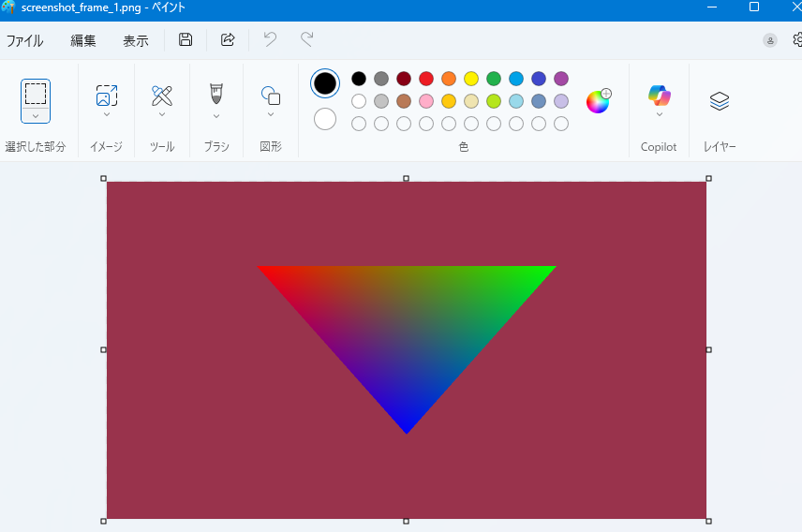
Task: Expand the Image tools dropdown
Action: pos(107,115)
